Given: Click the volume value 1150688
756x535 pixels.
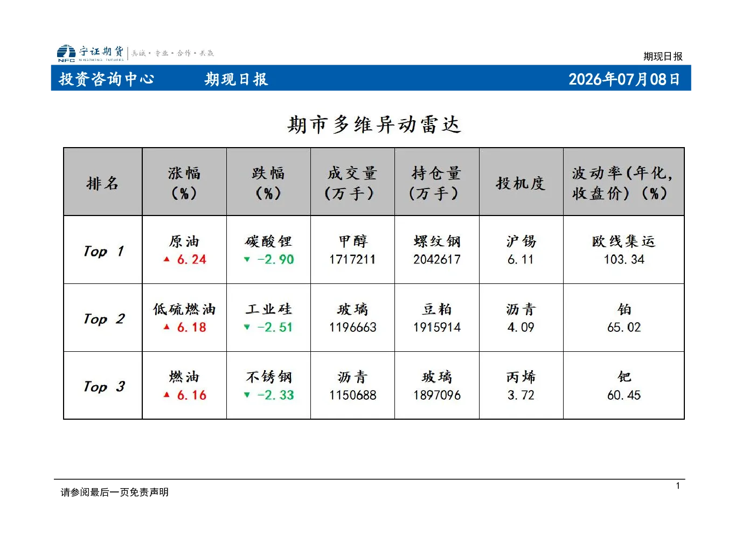Looking at the screenshot, I should click(x=352, y=395).
